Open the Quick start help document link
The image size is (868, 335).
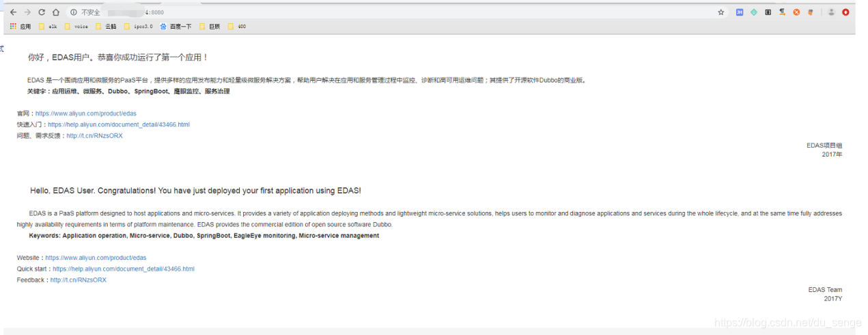pos(124,269)
